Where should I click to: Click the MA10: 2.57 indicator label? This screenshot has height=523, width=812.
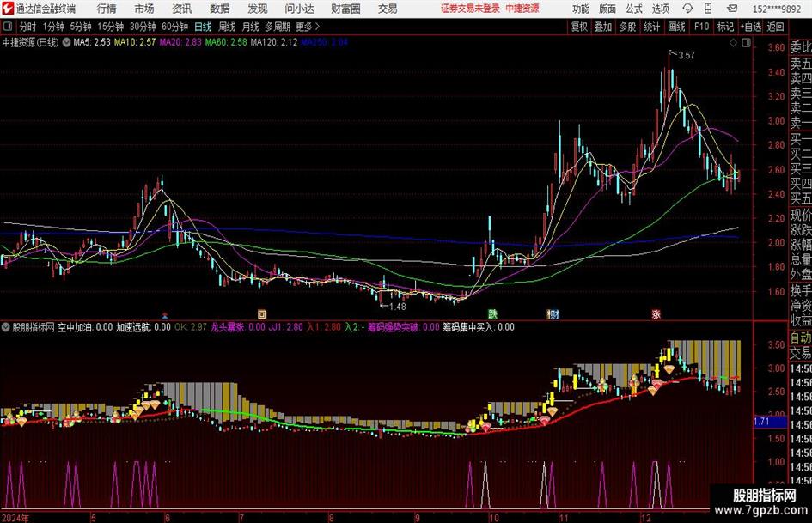(135, 42)
